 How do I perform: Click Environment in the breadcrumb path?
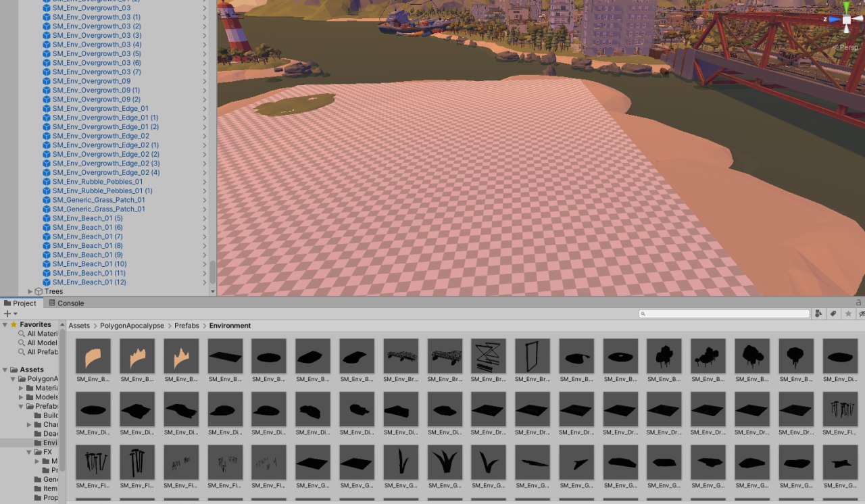tap(230, 326)
